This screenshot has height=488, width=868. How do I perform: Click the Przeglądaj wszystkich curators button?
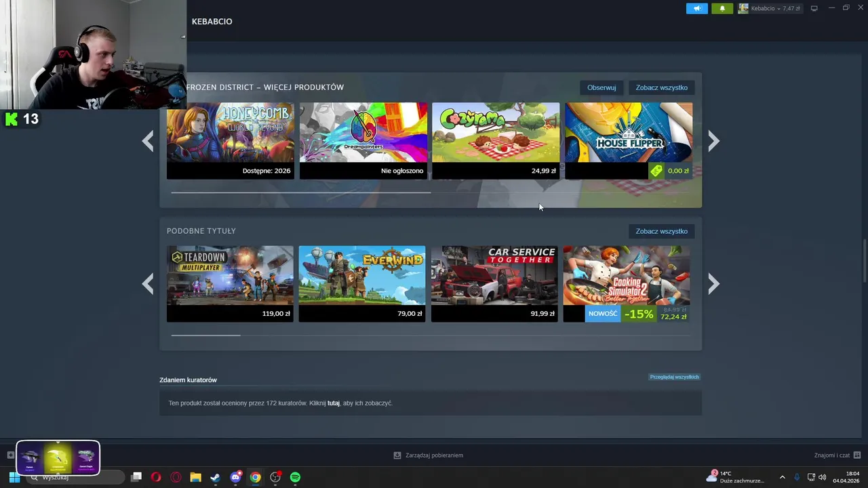coord(674,377)
